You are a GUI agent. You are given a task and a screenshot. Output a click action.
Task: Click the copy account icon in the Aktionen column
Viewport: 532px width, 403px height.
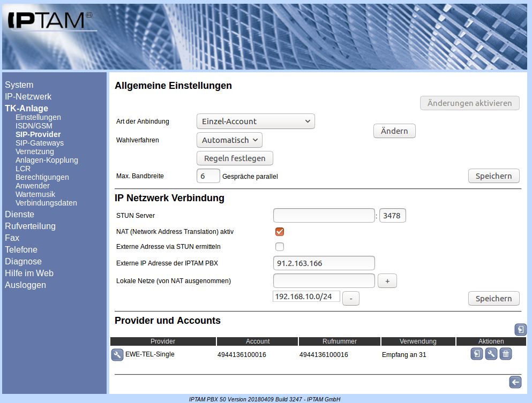(477, 354)
